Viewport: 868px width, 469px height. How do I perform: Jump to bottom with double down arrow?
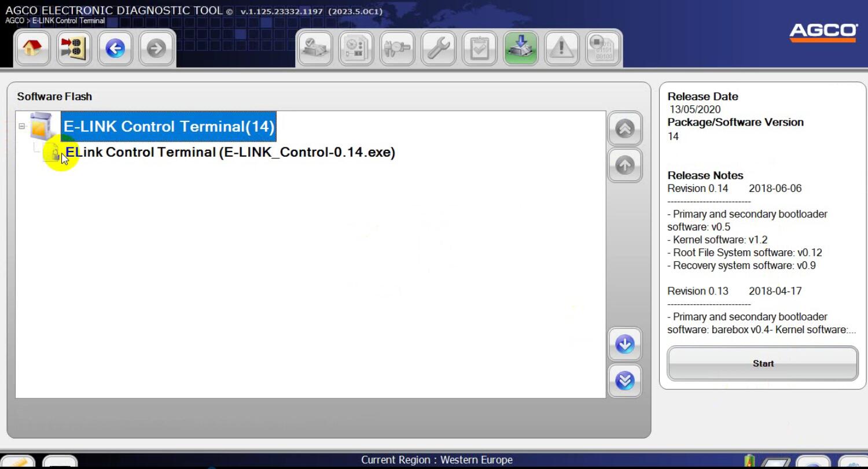(625, 381)
